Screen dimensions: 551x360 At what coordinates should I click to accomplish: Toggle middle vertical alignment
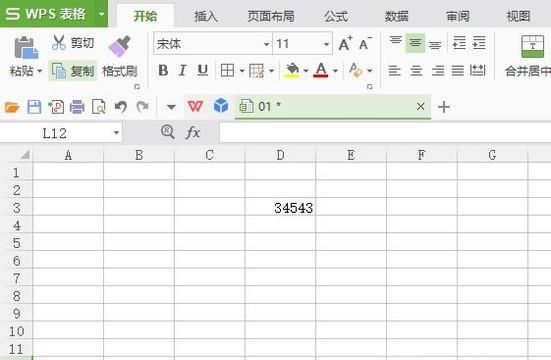(x=415, y=43)
